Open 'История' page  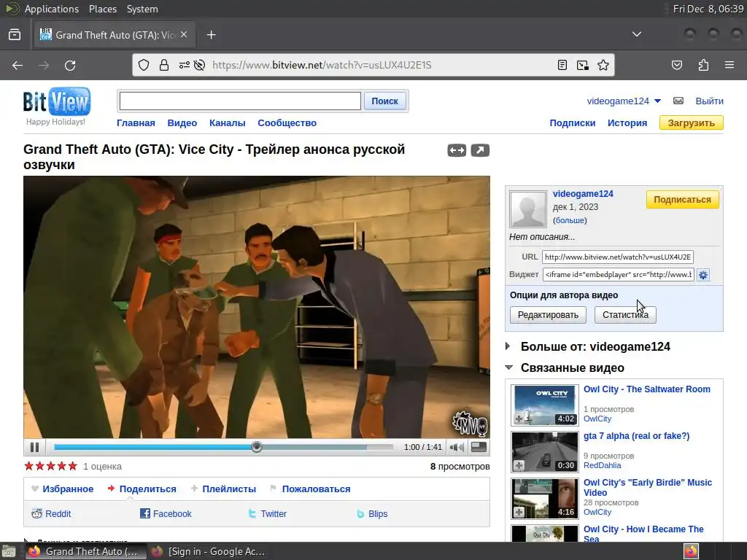pyautogui.click(x=627, y=122)
